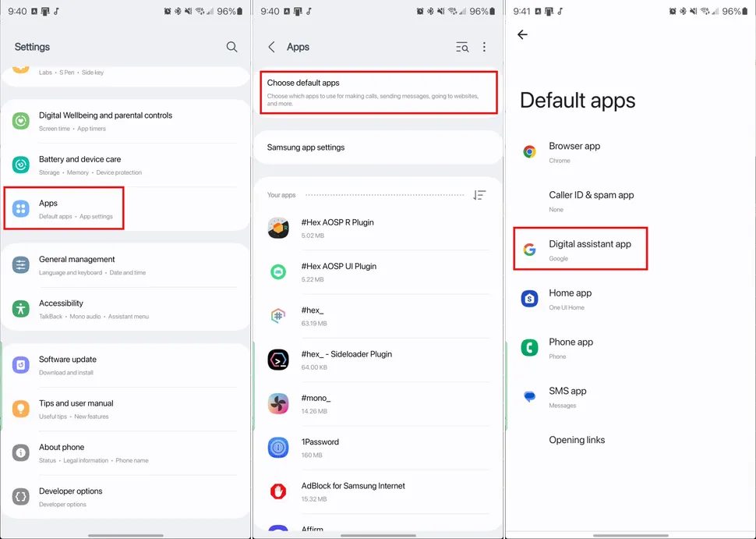Tap the Accessibility icon
This screenshot has height=539, width=756.
(x=21, y=309)
